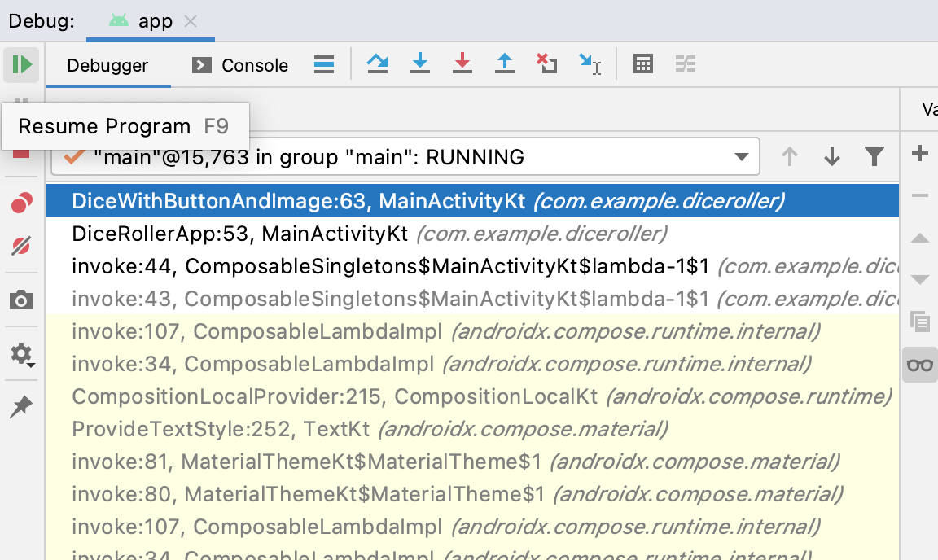
Task: Toggle the frames filter funnel icon
Action: tap(874, 156)
